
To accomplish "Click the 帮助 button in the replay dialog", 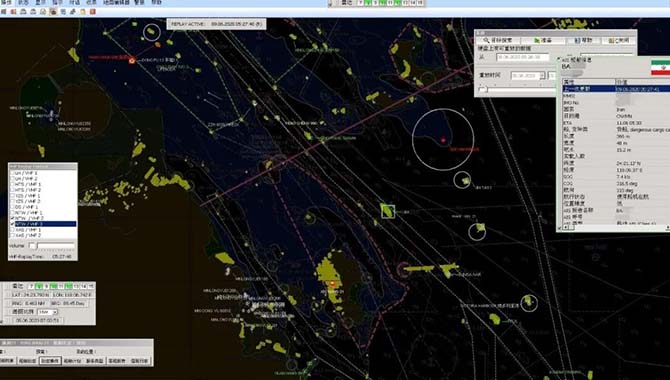I will (583, 40).
